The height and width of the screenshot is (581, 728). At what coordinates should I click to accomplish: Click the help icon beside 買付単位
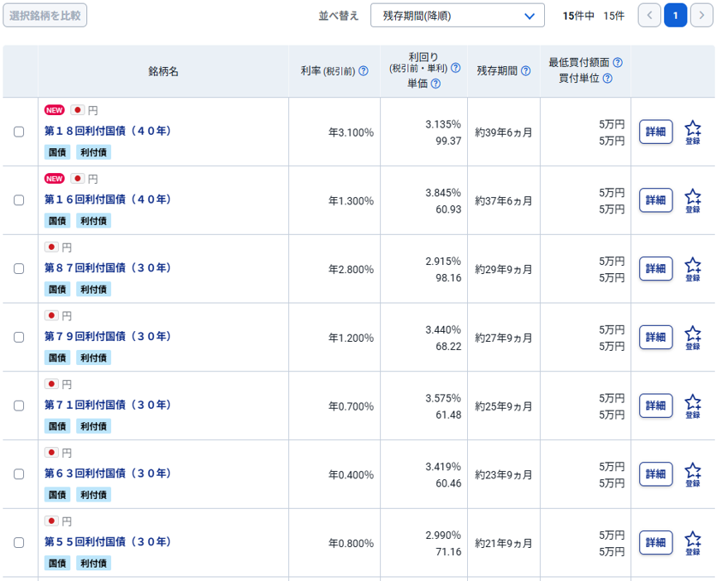point(607,79)
